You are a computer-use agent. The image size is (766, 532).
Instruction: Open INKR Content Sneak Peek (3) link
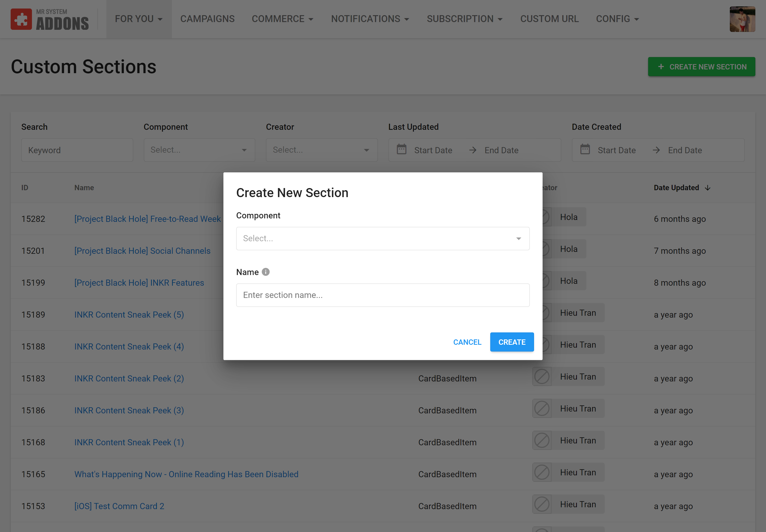129,410
